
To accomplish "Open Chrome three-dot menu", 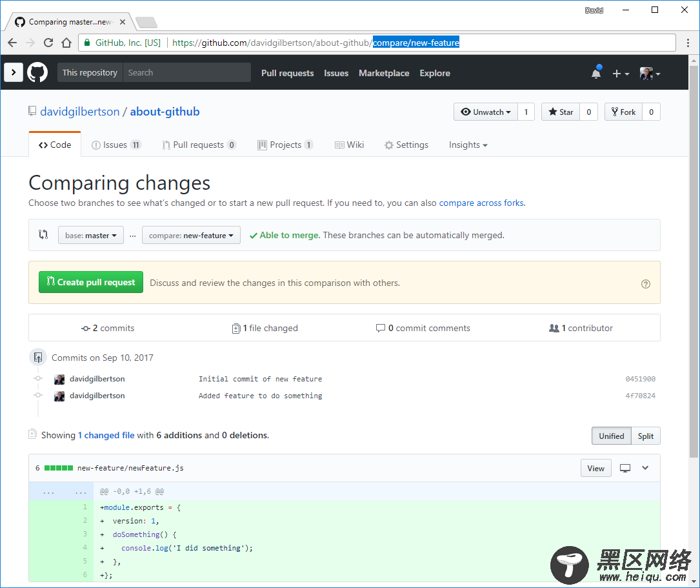I will click(x=688, y=43).
